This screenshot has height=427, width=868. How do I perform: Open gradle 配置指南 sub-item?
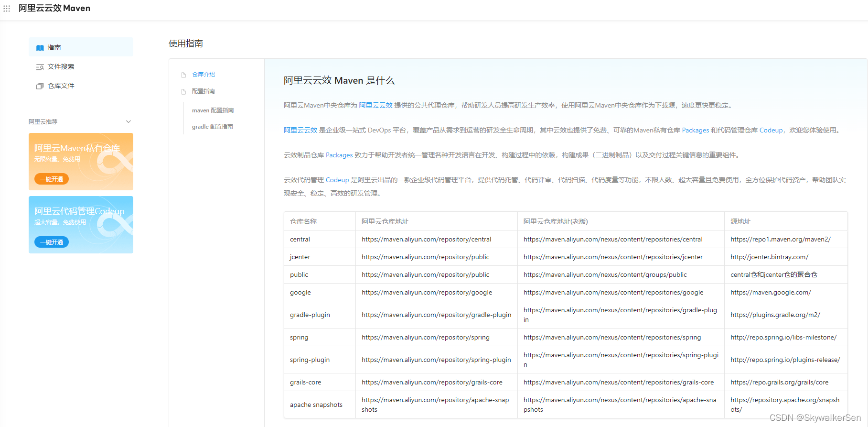click(x=213, y=127)
